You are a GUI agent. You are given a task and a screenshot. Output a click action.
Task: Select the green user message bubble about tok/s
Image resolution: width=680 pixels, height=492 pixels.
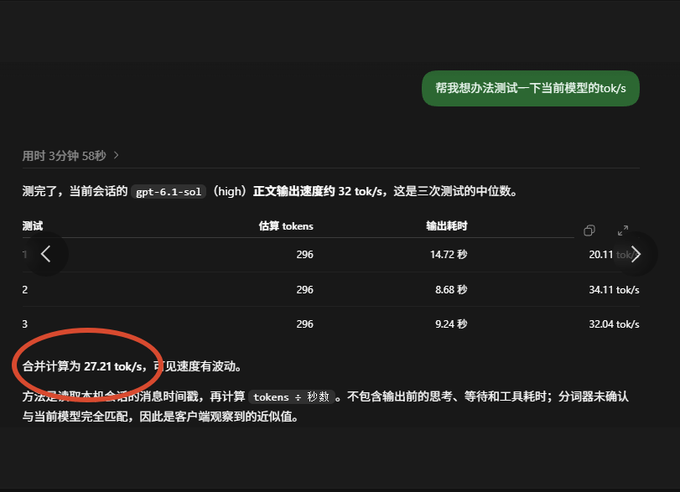[x=530, y=88]
